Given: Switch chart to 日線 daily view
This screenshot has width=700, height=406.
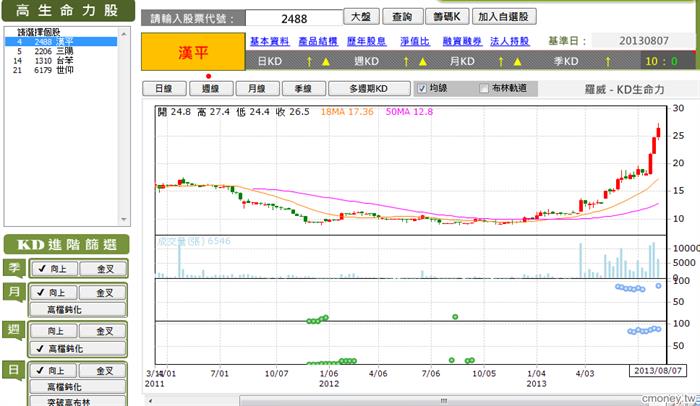Looking at the screenshot, I should click(164, 88).
